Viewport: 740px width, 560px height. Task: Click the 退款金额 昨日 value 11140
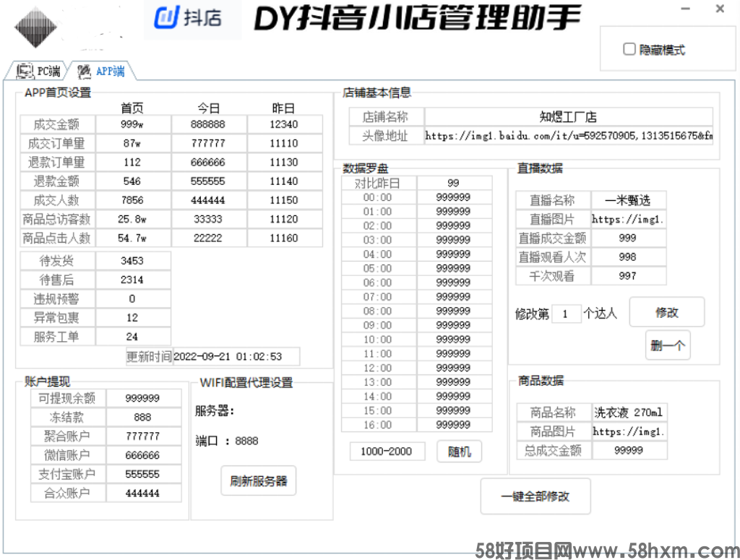pyautogui.click(x=285, y=181)
